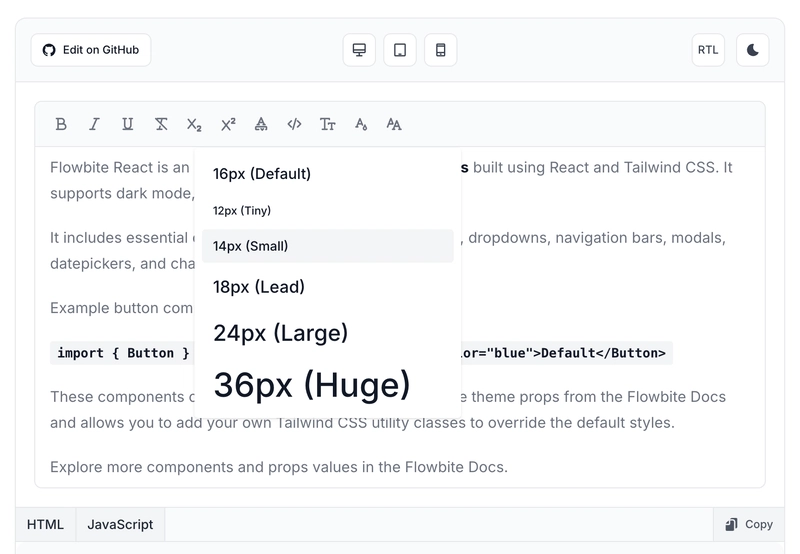The image size is (800, 554).
Task: Toggle strikethrough formatting
Action: pyautogui.click(x=161, y=124)
